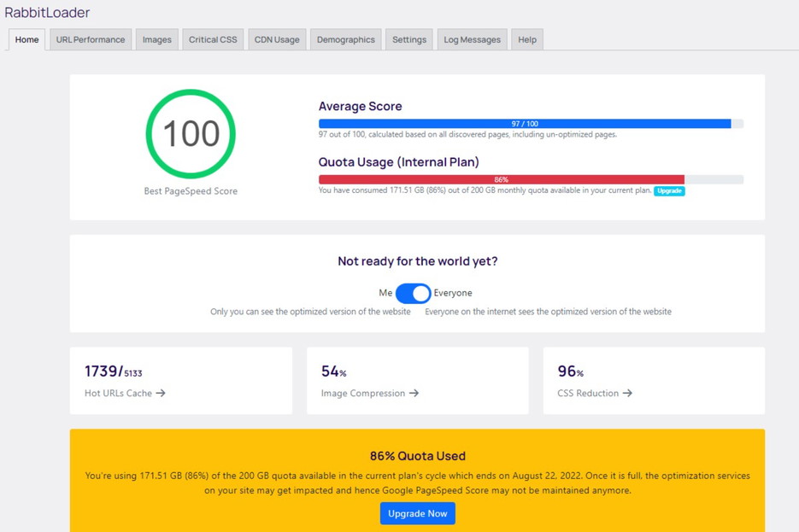This screenshot has height=532, width=799.
Task: Select the 86% Quota Used warning banner
Action: 417,456
